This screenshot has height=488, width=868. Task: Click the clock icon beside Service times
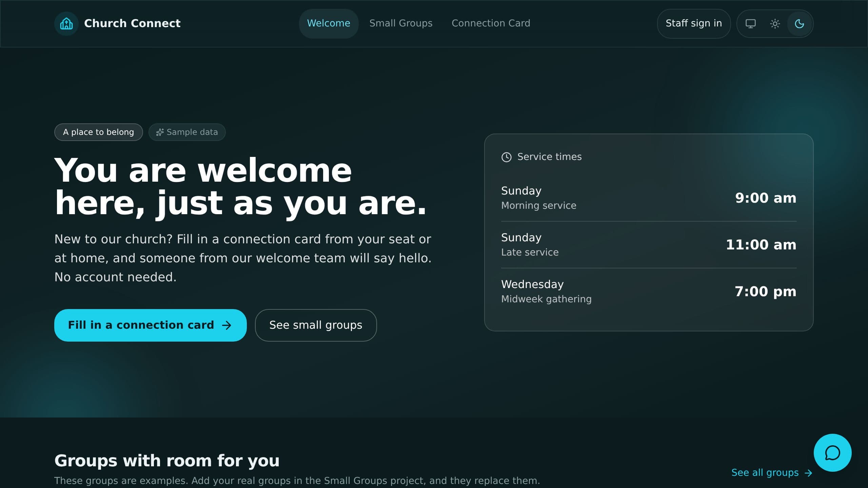click(x=506, y=157)
